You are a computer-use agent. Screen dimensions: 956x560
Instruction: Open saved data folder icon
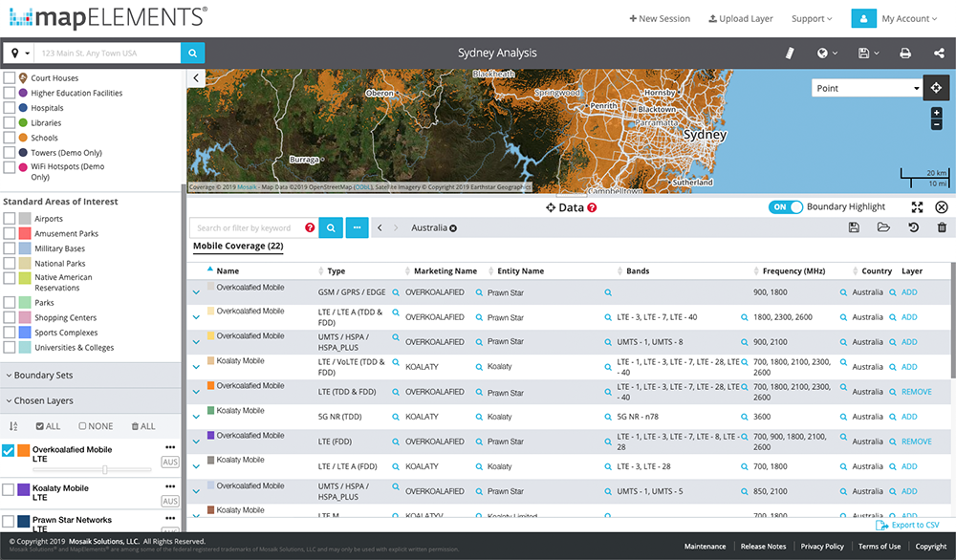884,227
